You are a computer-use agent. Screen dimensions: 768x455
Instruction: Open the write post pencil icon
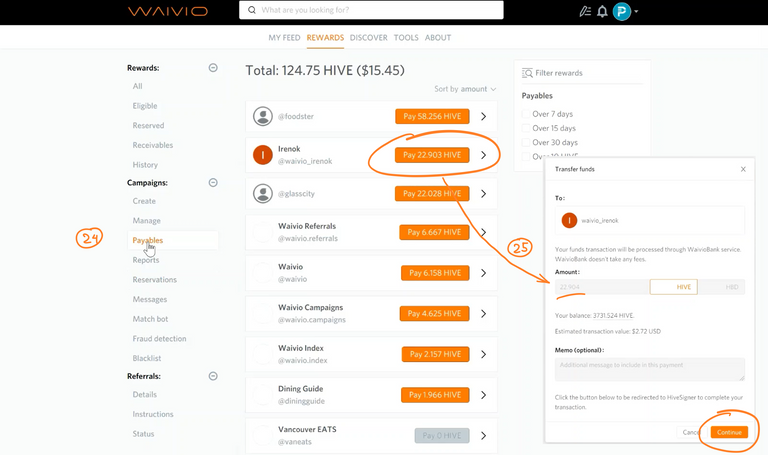[585, 11]
